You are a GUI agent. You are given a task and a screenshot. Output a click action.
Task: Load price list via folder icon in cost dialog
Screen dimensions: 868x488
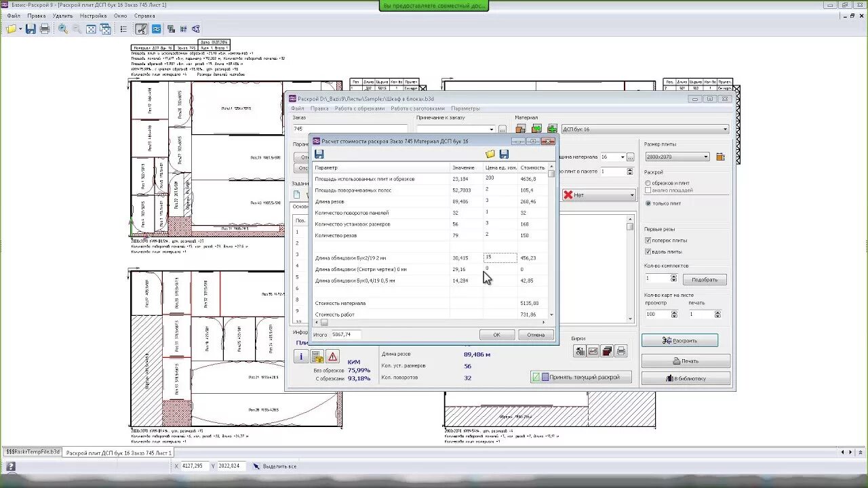[490, 155]
